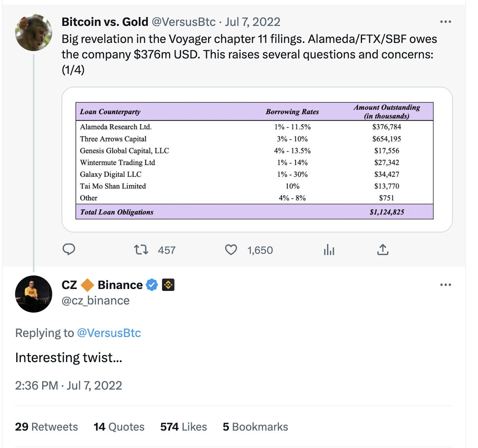
Task: Click the reply speech bubble icon
Action: (69, 250)
